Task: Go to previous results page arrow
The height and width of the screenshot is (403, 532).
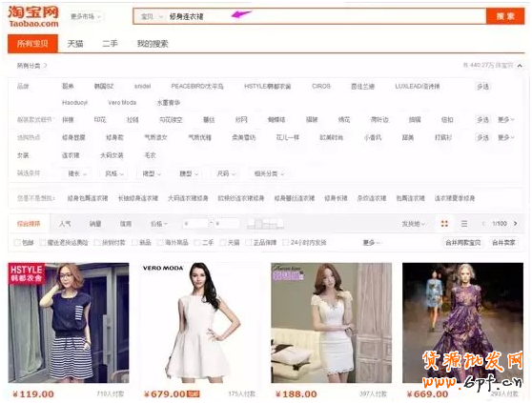Action: [483, 224]
